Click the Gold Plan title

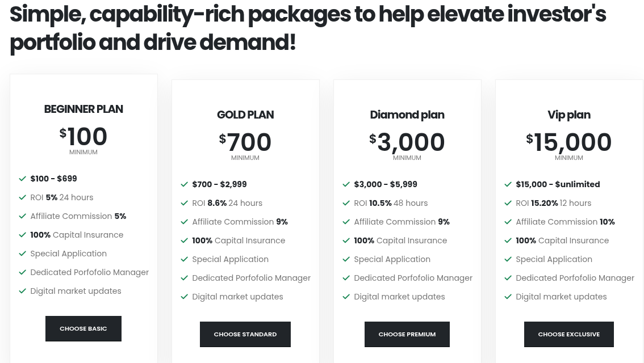tap(245, 115)
